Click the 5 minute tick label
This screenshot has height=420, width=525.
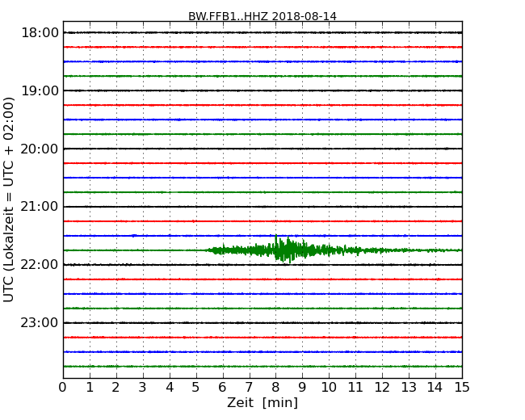[196, 387]
